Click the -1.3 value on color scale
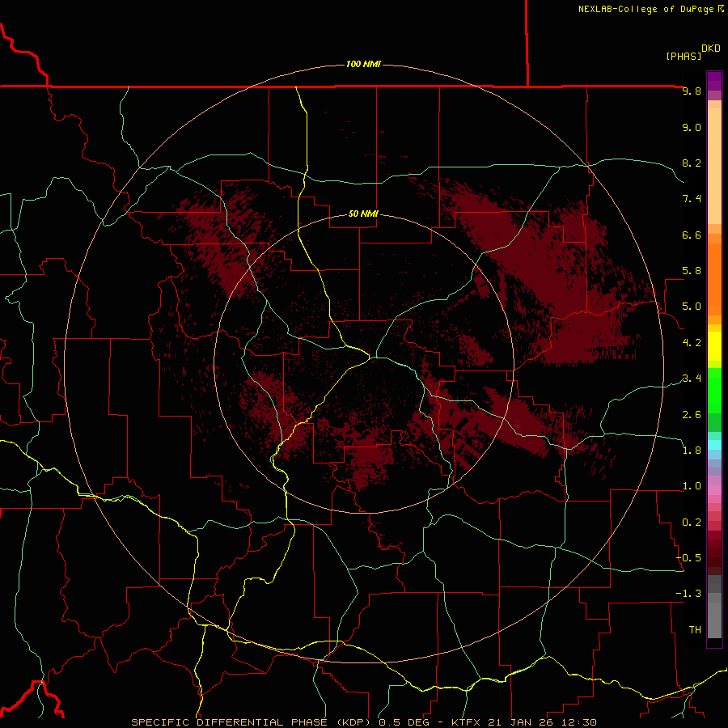 tap(688, 594)
